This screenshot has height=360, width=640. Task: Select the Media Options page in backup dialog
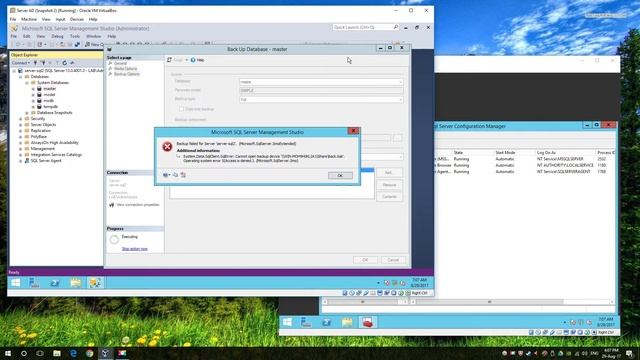[125, 69]
